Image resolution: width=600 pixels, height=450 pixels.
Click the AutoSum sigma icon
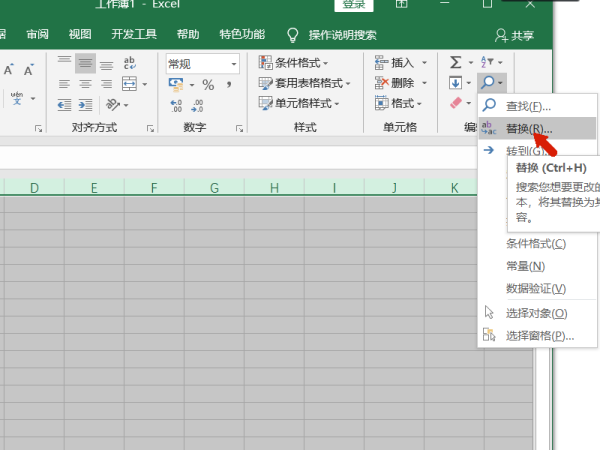click(x=456, y=63)
